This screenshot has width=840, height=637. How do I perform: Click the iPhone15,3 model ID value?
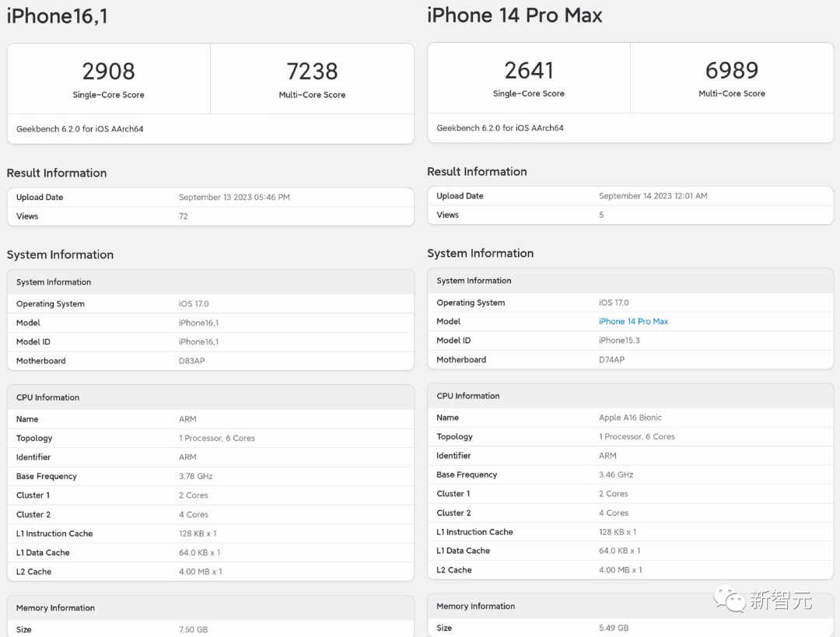pyautogui.click(x=619, y=341)
